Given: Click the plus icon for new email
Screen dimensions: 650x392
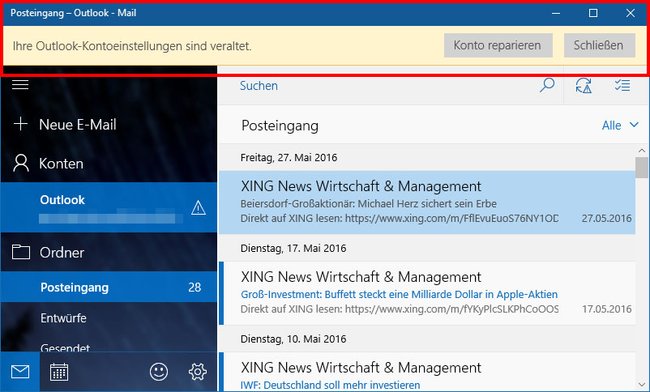Looking at the screenshot, I should pos(21,124).
